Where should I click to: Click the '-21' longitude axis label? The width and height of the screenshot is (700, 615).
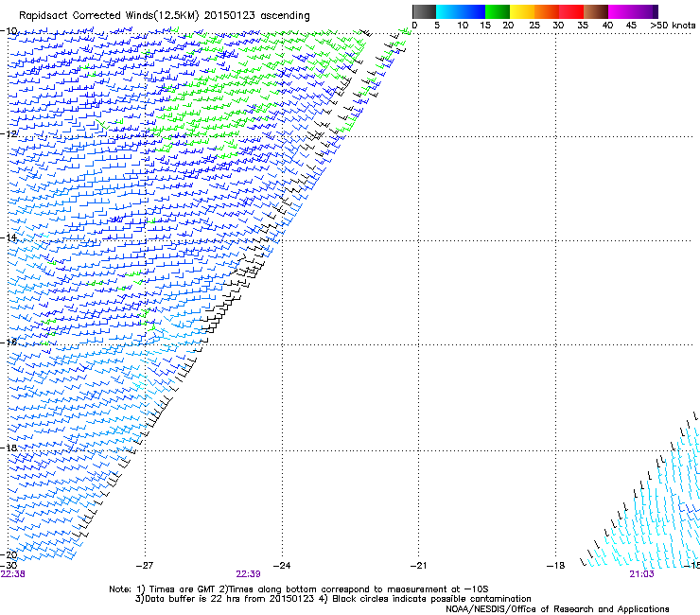pyautogui.click(x=418, y=566)
